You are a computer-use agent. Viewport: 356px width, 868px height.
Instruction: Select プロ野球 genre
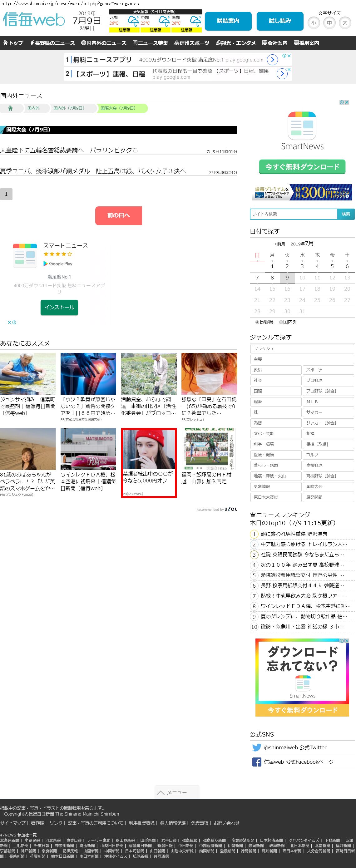(328, 380)
